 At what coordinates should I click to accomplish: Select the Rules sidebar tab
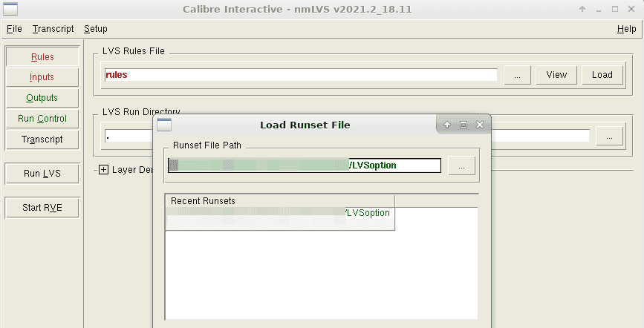click(42, 56)
